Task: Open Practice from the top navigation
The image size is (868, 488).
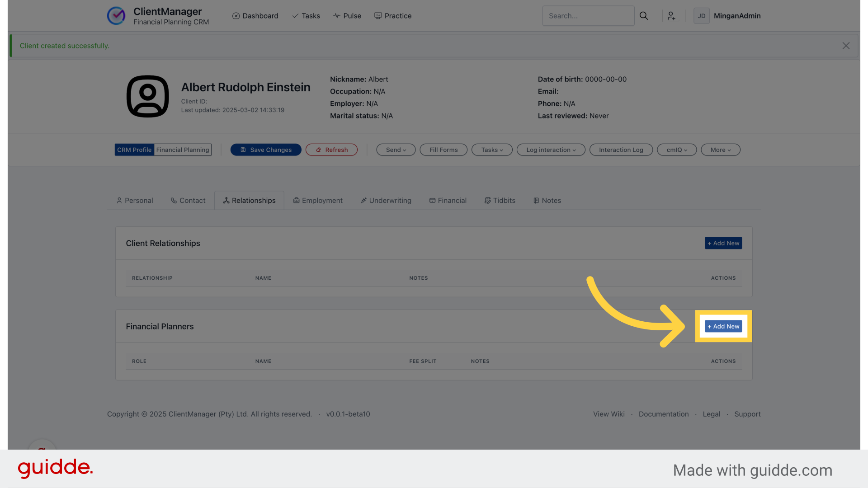Action: (393, 16)
